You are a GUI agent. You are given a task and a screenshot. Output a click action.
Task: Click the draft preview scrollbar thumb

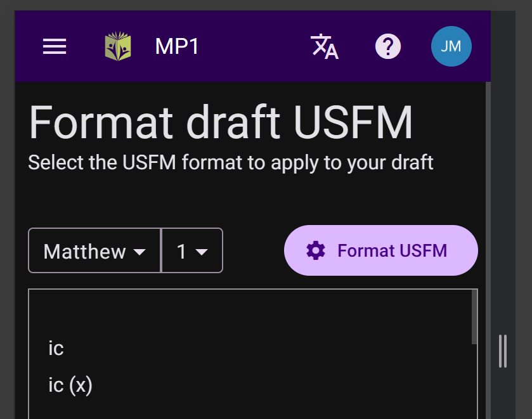click(x=474, y=317)
